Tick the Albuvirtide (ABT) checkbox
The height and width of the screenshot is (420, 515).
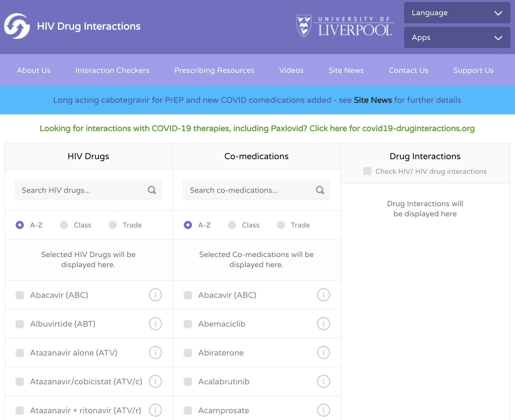coord(20,324)
